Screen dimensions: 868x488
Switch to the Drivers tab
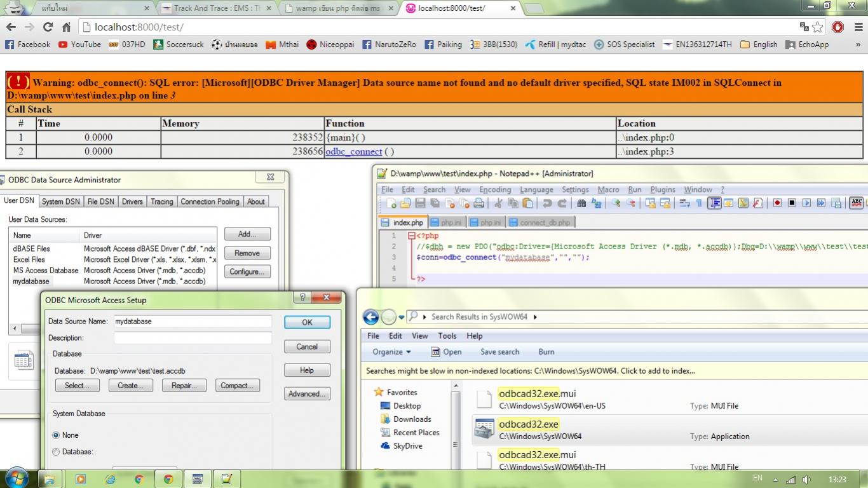tap(132, 201)
